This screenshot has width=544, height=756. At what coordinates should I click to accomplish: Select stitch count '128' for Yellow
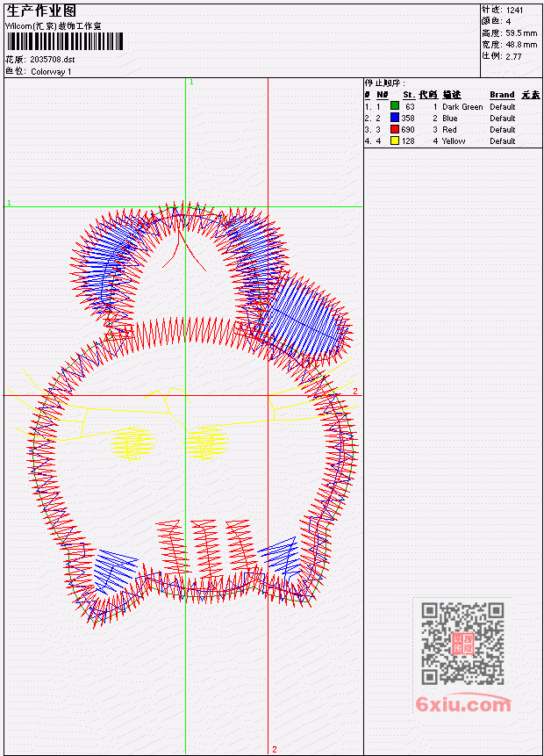[408, 141]
